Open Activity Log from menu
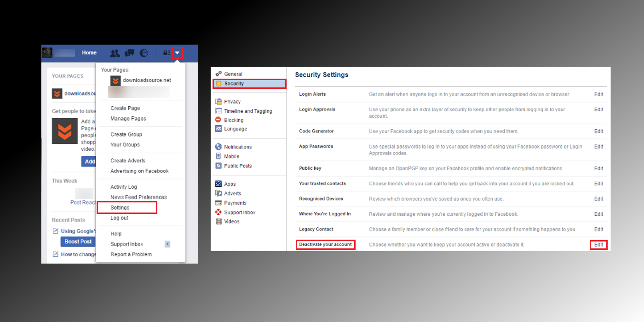Viewport: 644px width, 322px height. tap(124, 187)
